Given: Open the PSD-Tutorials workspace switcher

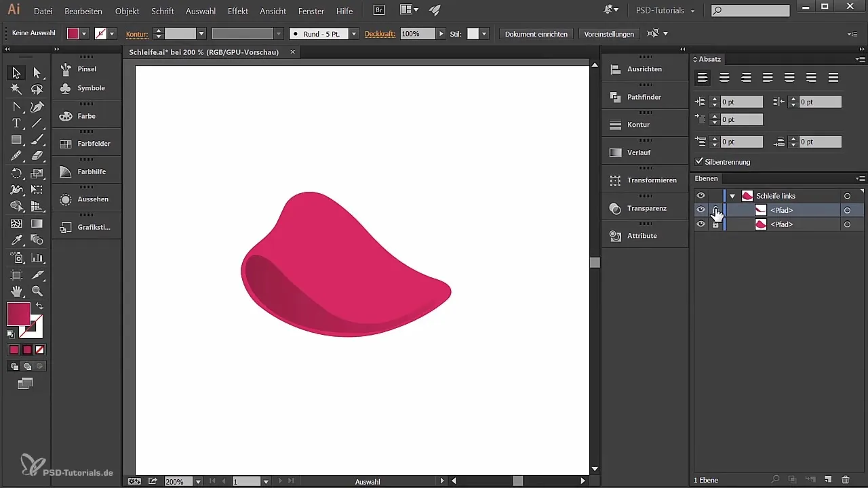Looking at the screenshot, I should (x=665, y=11).
